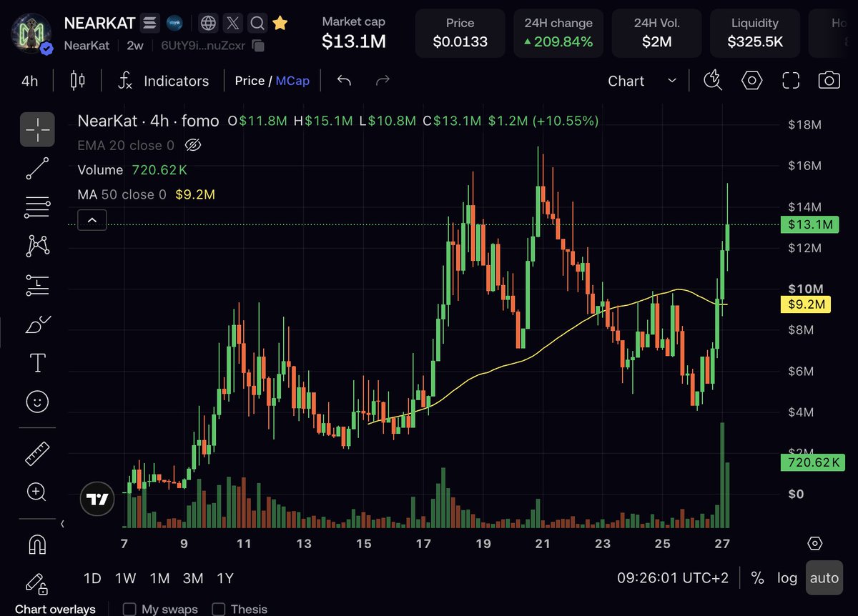This screenshot has width=858, height=616.
Task: Pick the brush drawing tool
Action: (37, 324)
